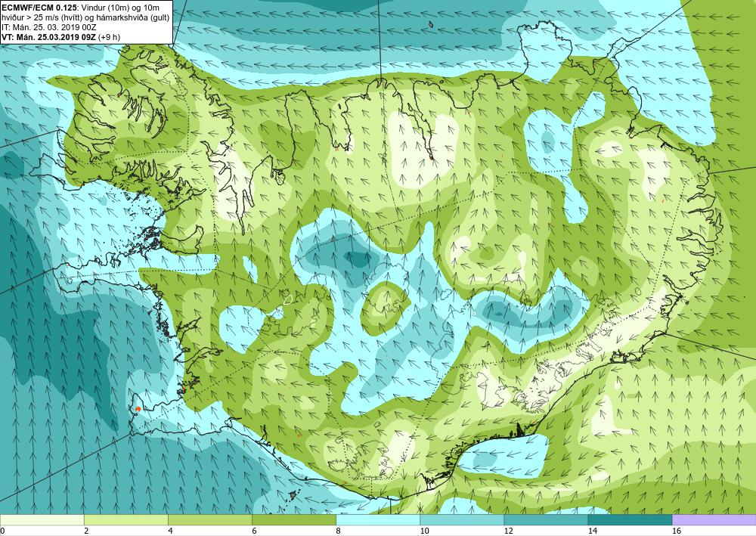This screenshot has width=756, height=536.
Task: Click the purple legend swatch above 16
Action: point(714,519)
